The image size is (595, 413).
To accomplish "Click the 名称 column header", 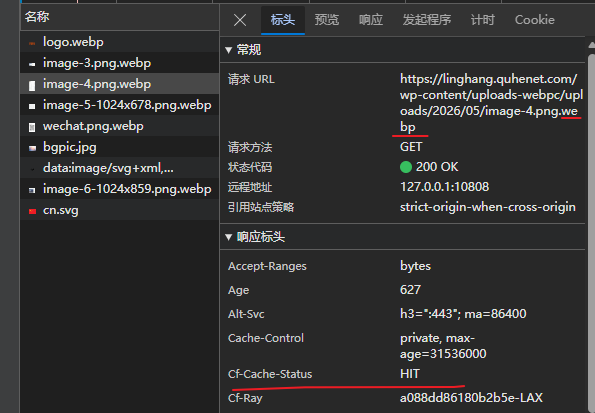I will [x=120, y=17].
